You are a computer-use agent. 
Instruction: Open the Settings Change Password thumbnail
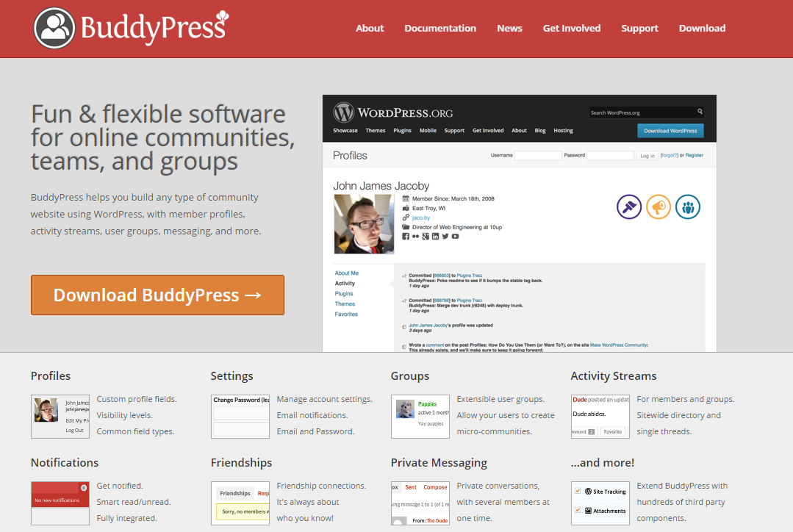tap(240, 416)
